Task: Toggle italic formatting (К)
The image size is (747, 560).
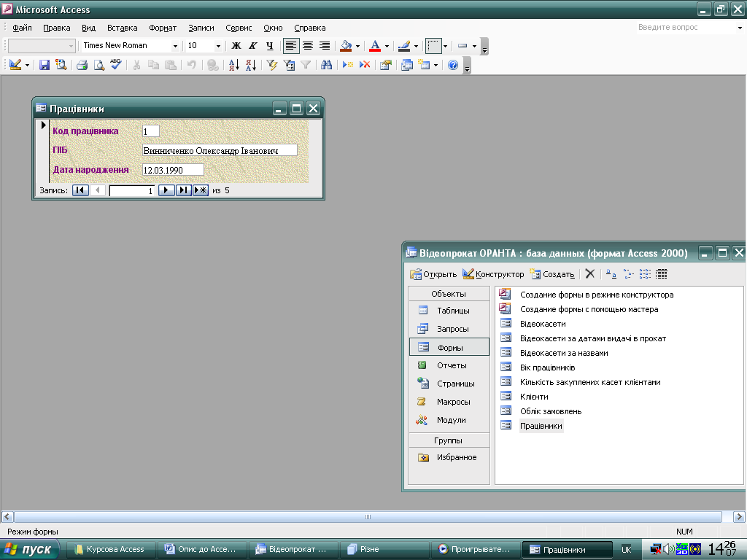Action: [x=252, y=46]
